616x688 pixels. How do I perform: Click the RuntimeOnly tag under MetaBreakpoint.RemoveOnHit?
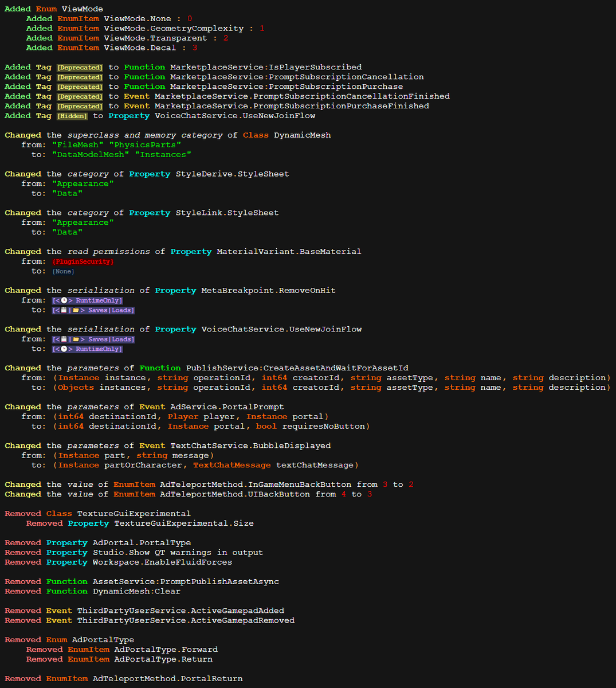click(87, 300)
